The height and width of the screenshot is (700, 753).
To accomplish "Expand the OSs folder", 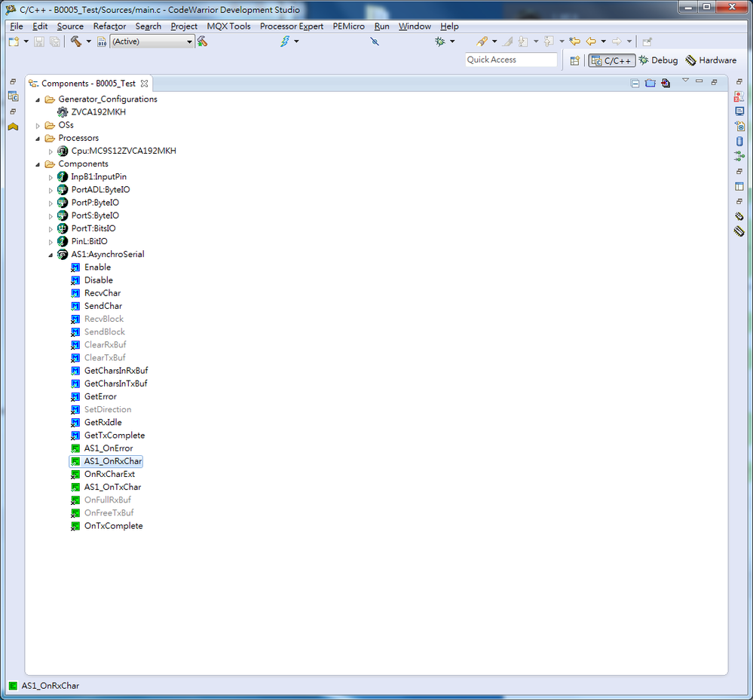I will (x=38, y=126).
